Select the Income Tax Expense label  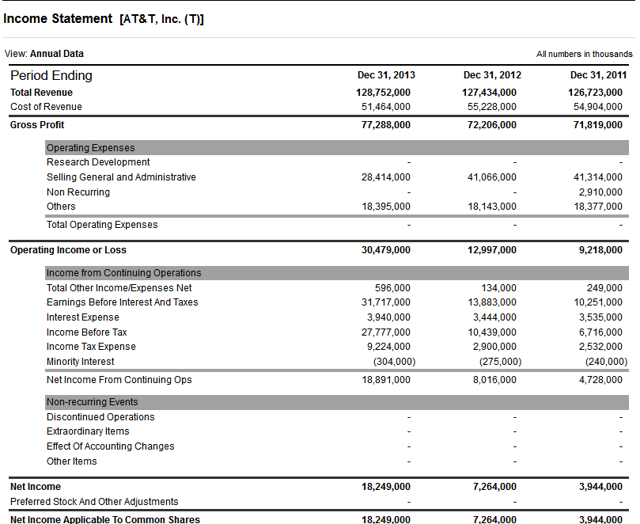(91, 347)
